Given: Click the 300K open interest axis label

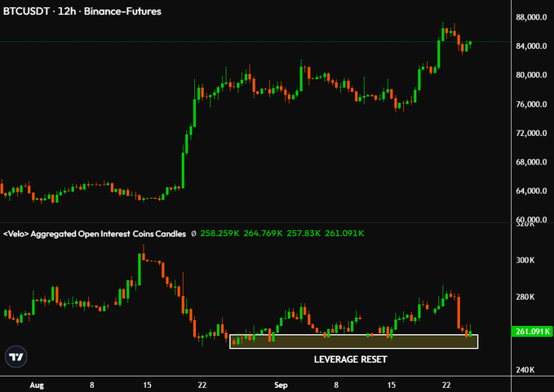Looking at the screenshot, I should (525, 261).
